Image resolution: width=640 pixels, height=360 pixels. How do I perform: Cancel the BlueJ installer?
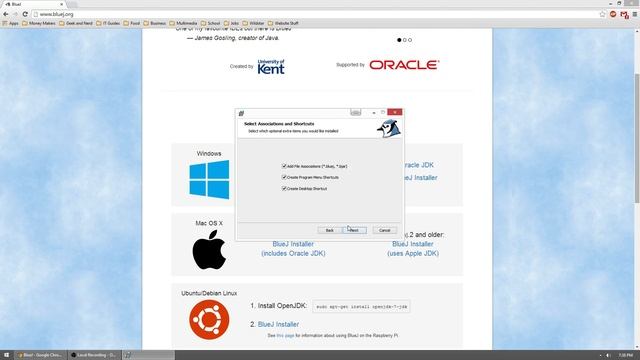pos(384,230)
